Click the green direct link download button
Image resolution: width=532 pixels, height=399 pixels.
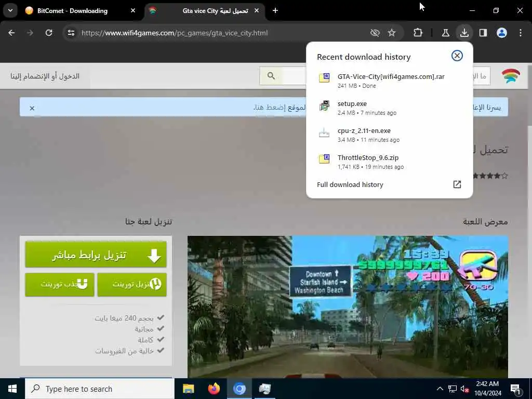coord(96,255)
